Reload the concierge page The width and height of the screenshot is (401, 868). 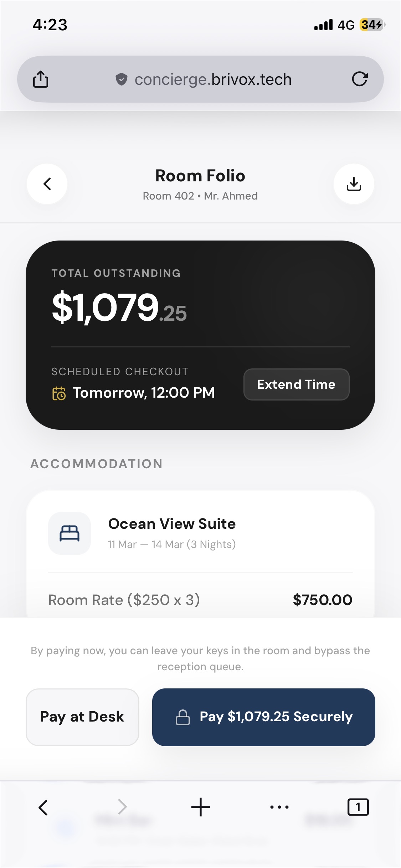[x=359, y=79]
